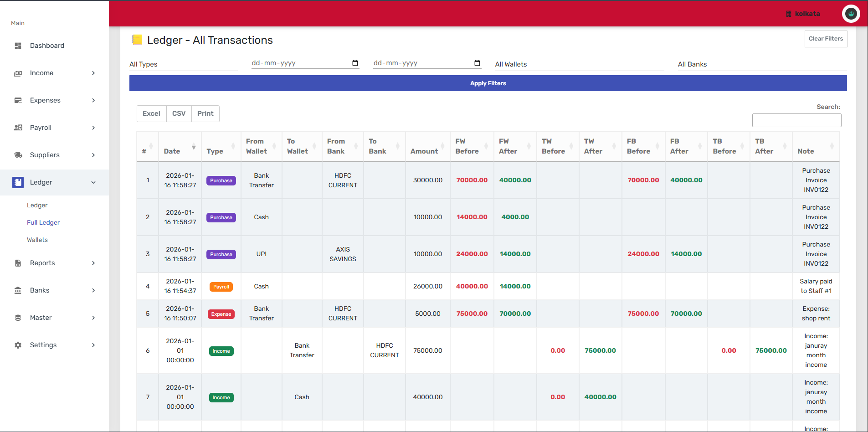Open the All Types filter dropdown
The image size is (868, 432).
coord(183,64)
